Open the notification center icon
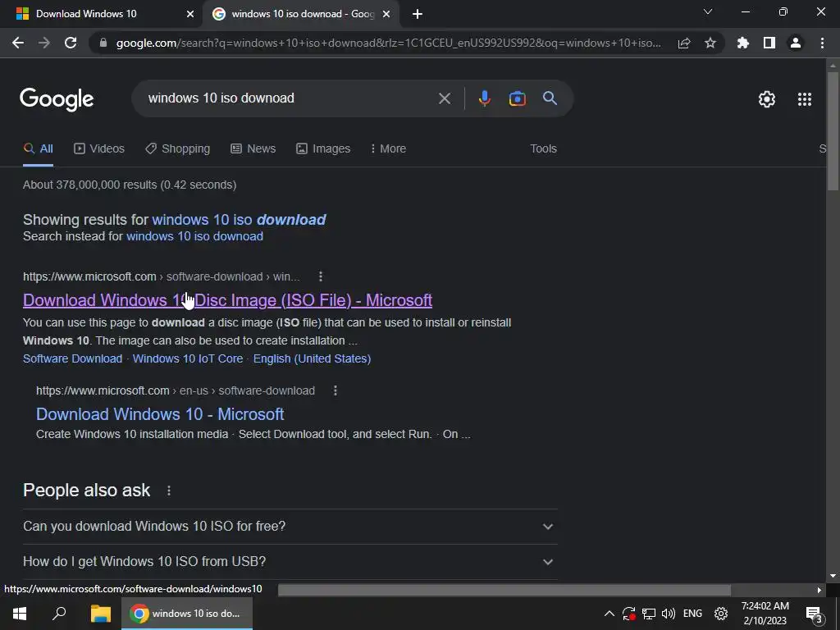This screenshot has height=630, width=840. [x=815, y=614]
